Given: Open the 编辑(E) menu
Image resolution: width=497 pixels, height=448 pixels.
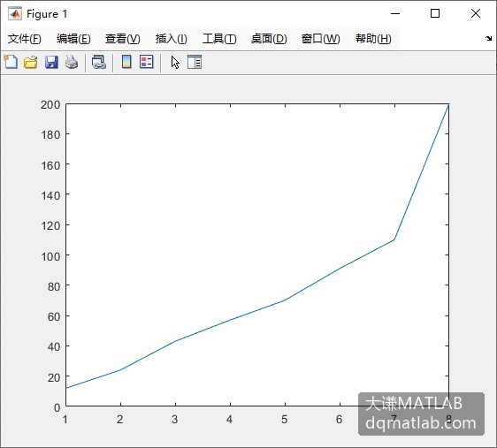Looking at the screenshot, I should pos(73,39).
